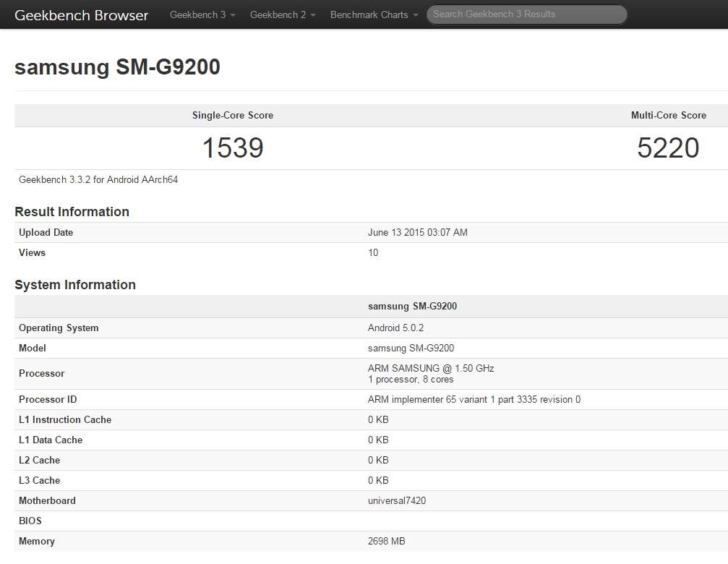
Task: Focus the Search Geekbench 3 Results field
Action: (x=527, y=14)
